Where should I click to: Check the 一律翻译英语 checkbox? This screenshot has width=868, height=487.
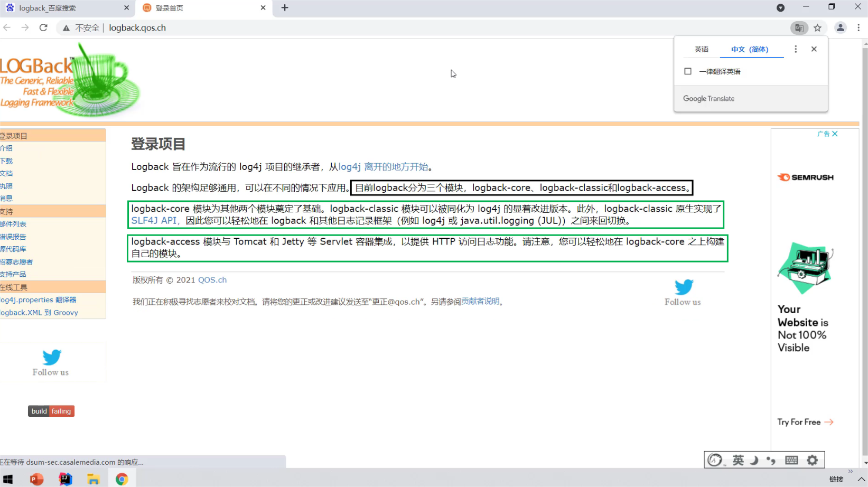point(688,71)
